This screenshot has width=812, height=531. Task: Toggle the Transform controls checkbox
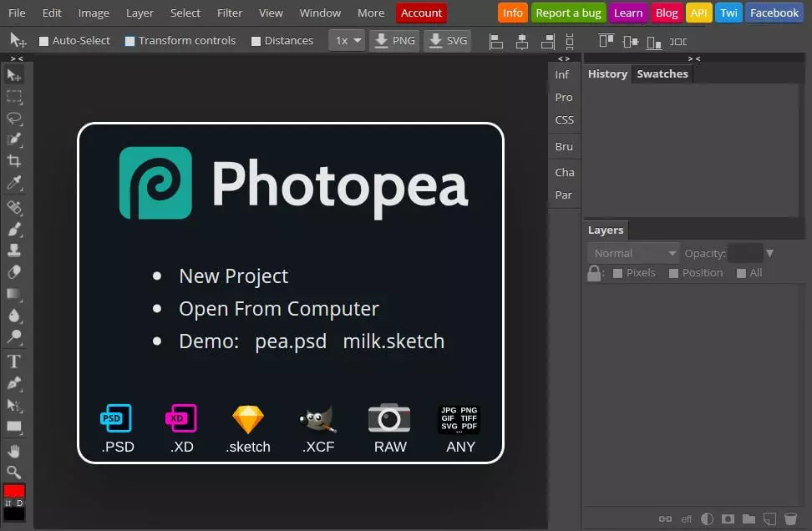point(130,41)
